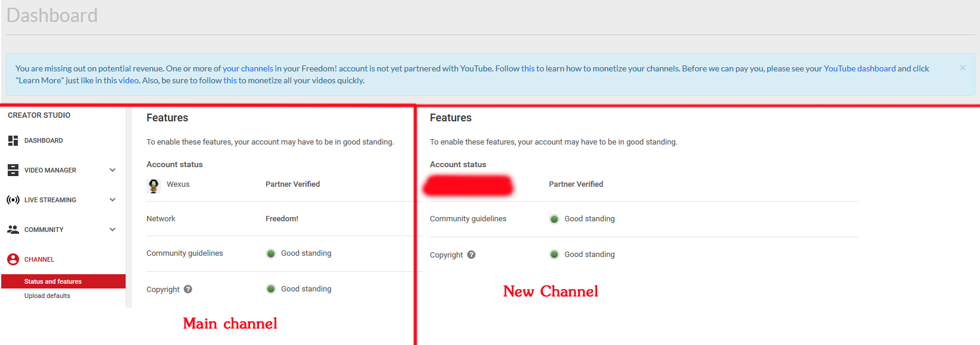Click the Video Manager icon

[13, 170]
